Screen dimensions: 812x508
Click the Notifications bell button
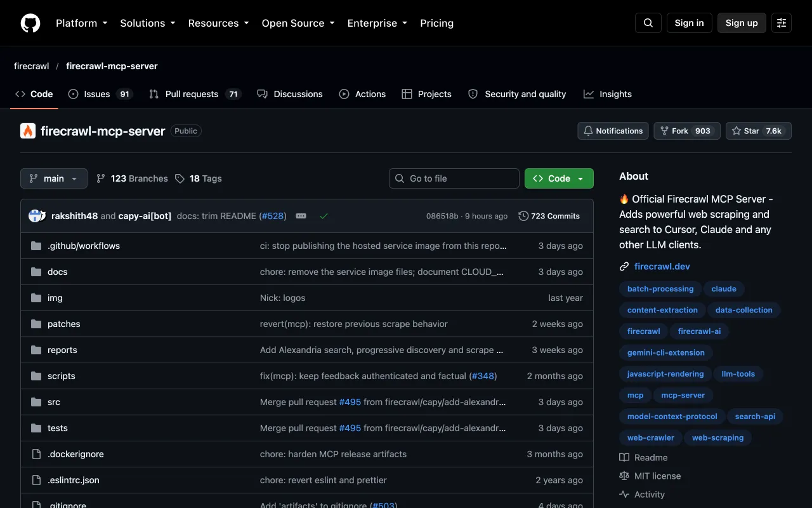point(613,131)
